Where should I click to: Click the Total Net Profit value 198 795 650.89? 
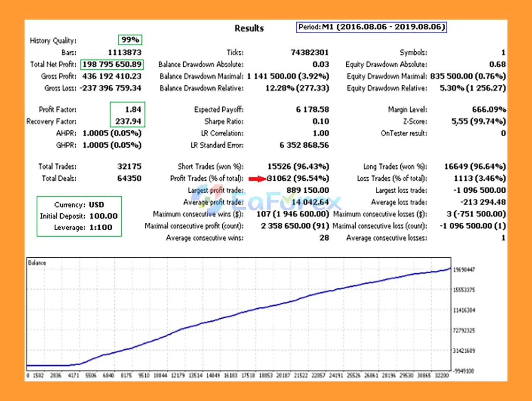point(112,64)
